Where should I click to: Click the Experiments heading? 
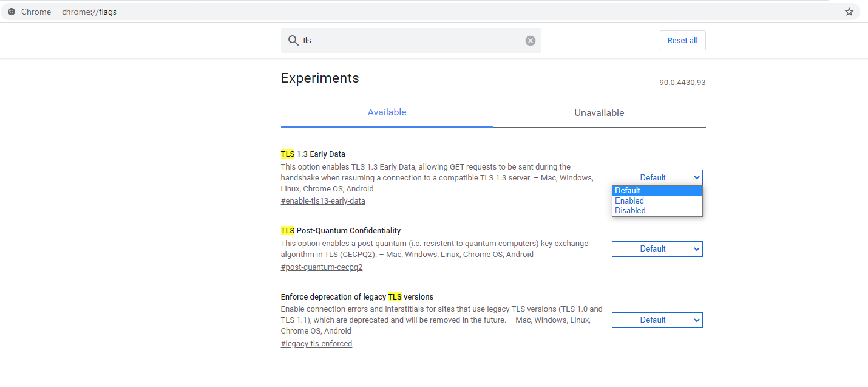point(320,78)
